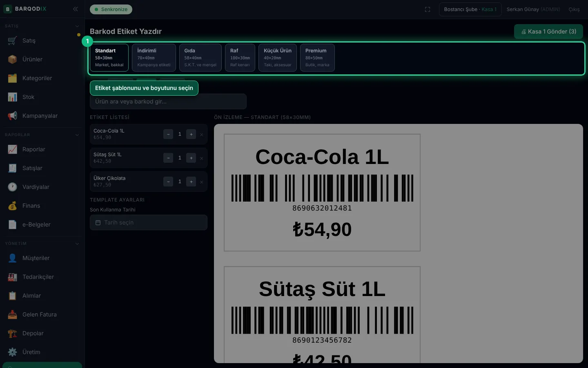Collapse the sidebar with double chevron
588x368 pixels.
pos(76,9)
